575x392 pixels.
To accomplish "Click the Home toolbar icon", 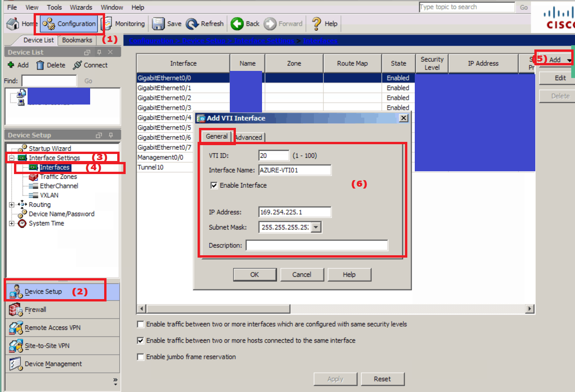I will (14, 24).
